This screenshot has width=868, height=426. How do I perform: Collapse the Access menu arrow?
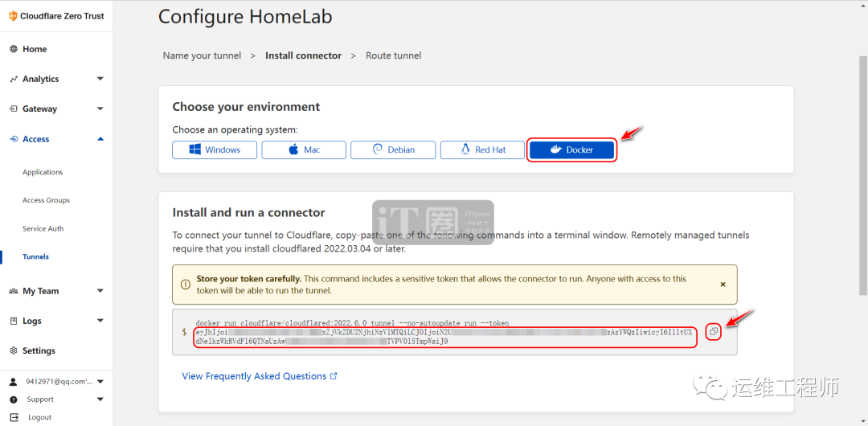coord(100,139)
